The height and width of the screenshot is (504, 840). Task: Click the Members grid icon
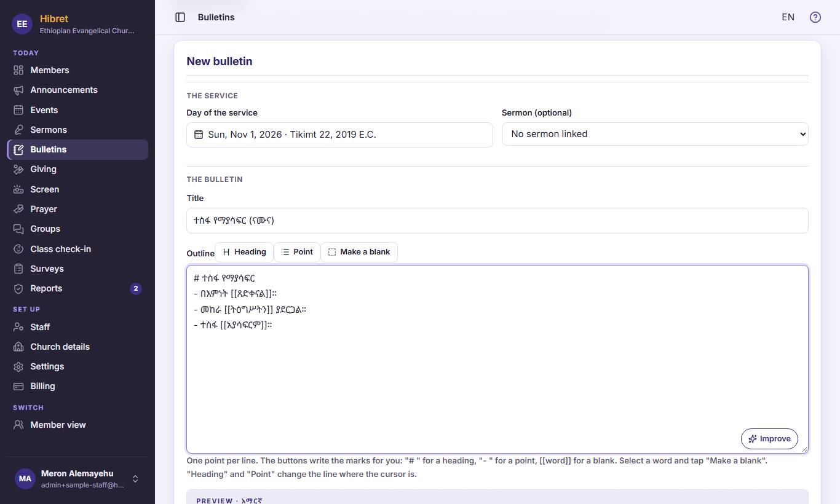(x=18, y=70)
